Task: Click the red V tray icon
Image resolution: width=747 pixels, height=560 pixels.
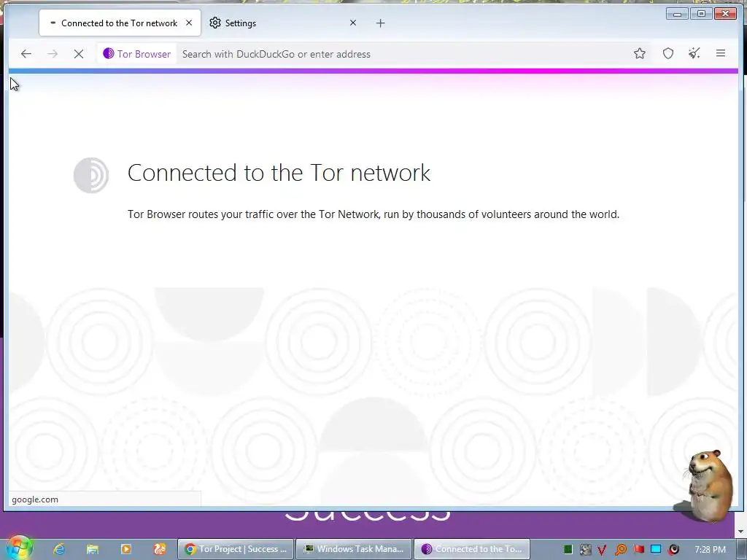Action: [602, 550]
